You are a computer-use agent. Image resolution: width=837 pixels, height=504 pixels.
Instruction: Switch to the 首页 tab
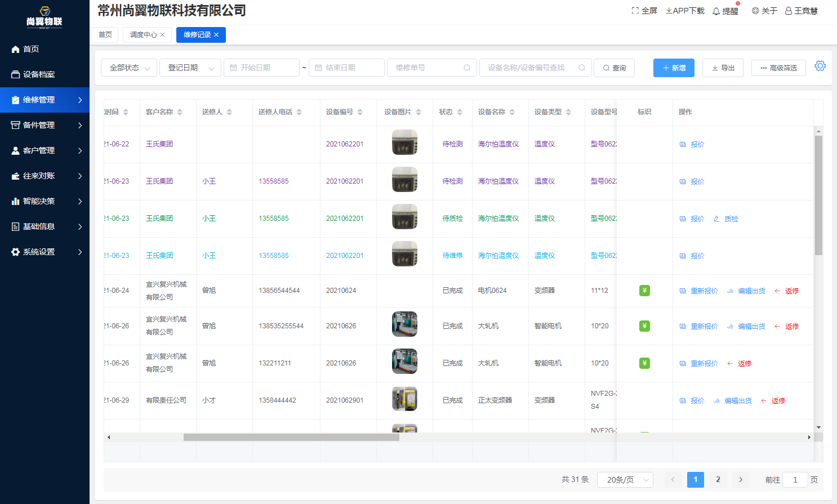(105, 35)
